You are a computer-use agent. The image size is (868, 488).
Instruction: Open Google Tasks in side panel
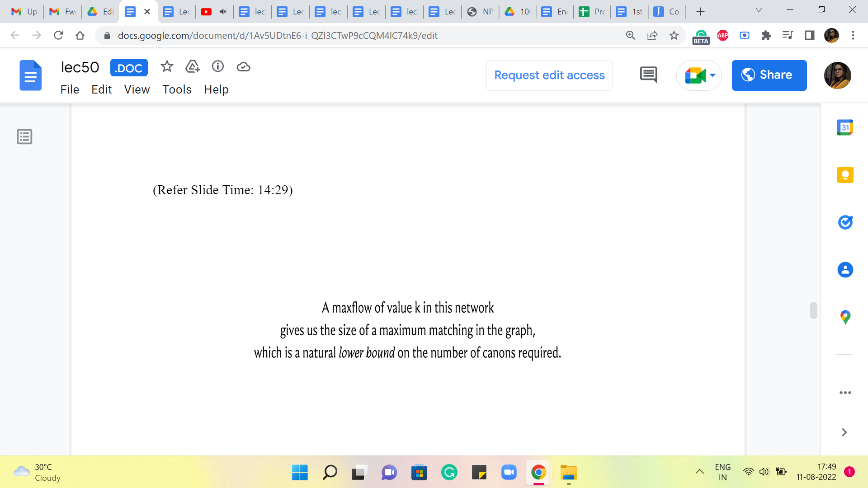coord(845,222)
